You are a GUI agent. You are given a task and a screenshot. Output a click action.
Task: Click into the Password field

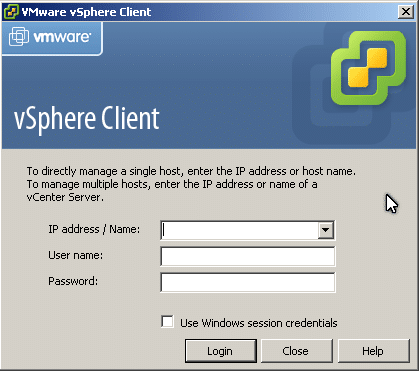[248, 282]
